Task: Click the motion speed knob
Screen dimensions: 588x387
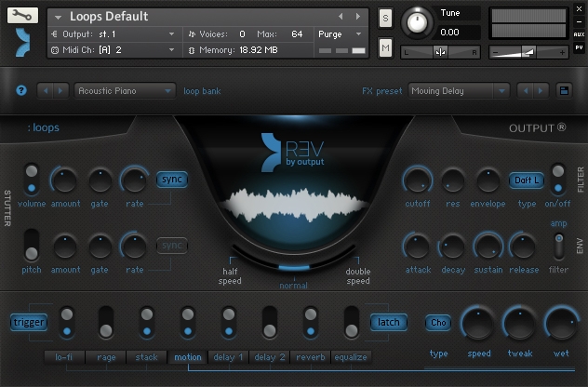Action: pos(478,324)
